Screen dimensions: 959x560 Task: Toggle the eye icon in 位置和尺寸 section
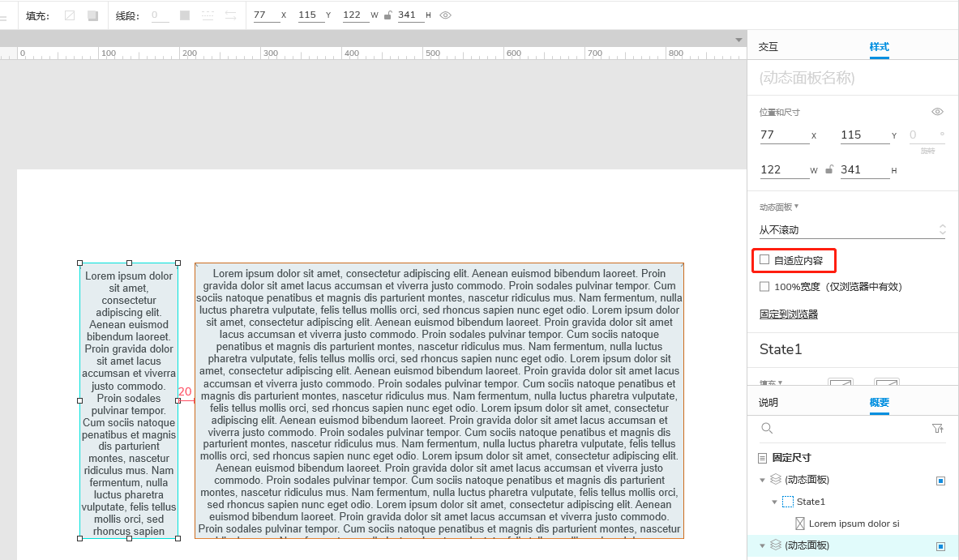click(937, 112)
